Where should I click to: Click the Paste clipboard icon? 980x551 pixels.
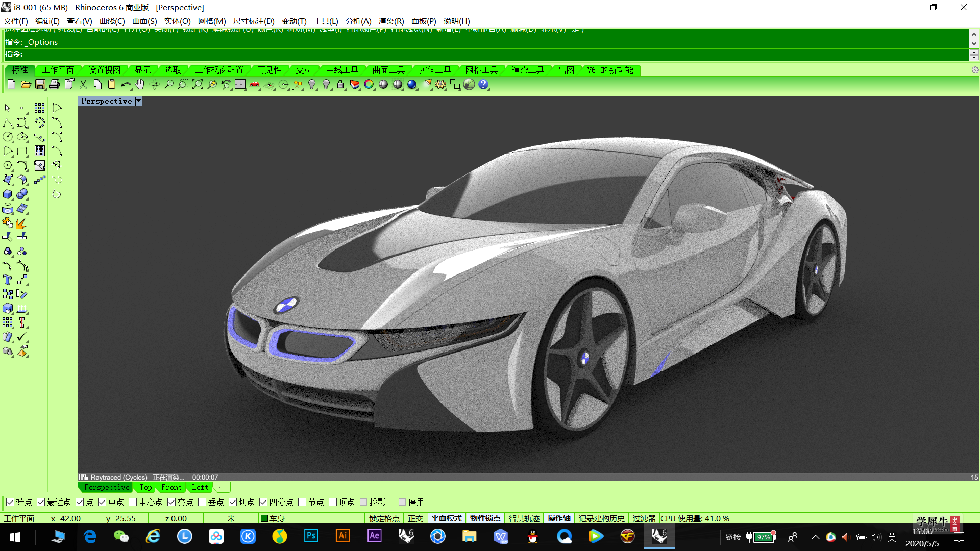112,84
